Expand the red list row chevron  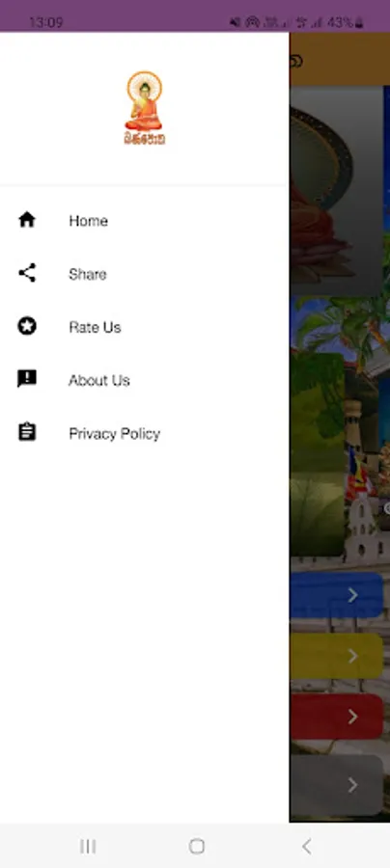[352, 717]
